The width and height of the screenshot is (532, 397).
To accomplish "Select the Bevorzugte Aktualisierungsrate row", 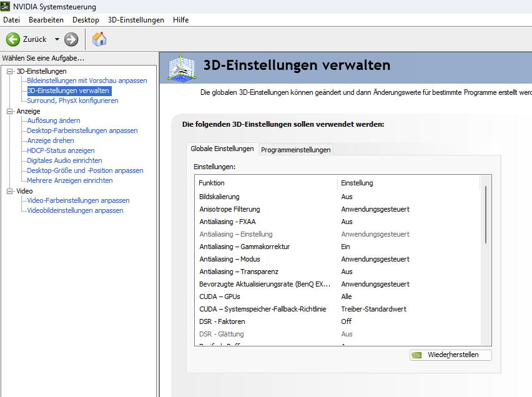I will pyautogui.click(x=338, y=285).
